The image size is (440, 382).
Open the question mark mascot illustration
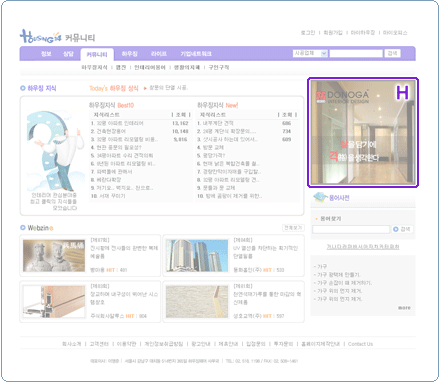[55, 152]
